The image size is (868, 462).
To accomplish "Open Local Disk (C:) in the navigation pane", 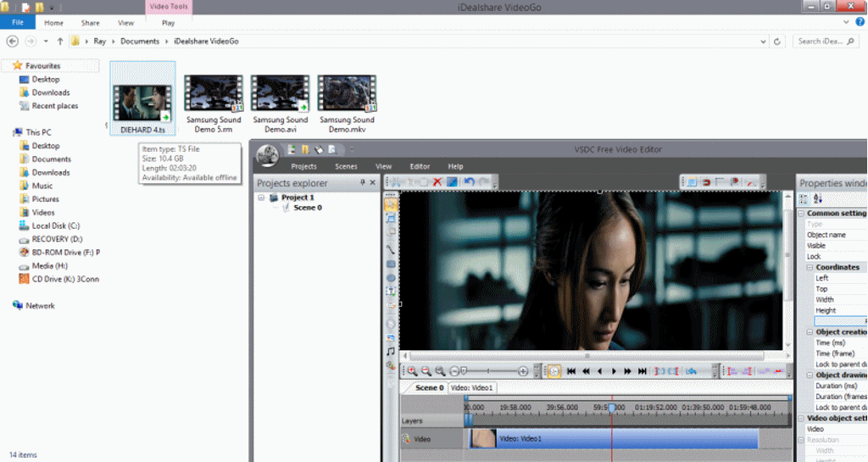I will tap(55, 225).
